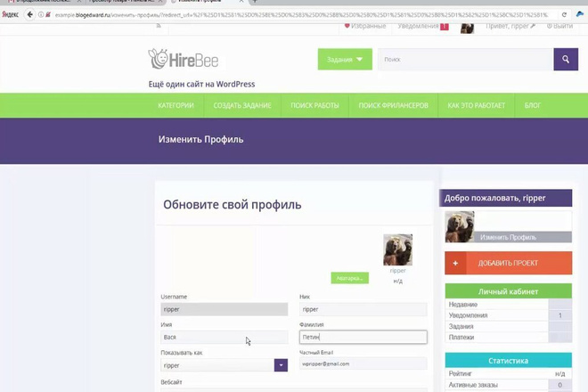Click tagline Ещё один сайт на WordPress
Viewport: 588px width, 392px height.
click(201, 84)
